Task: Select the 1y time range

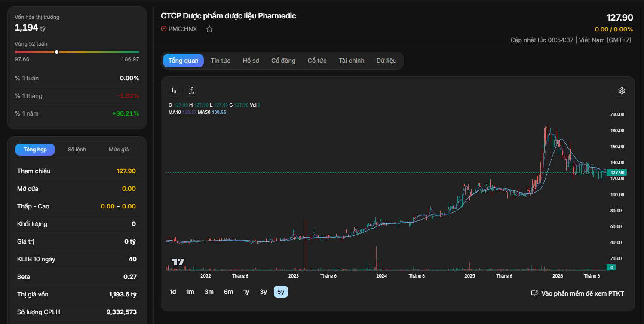Action: (x=246, y=292)
